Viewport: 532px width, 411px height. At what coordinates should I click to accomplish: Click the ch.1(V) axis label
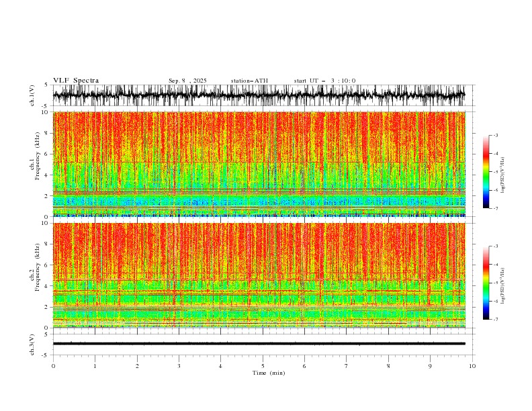(32, 95)
